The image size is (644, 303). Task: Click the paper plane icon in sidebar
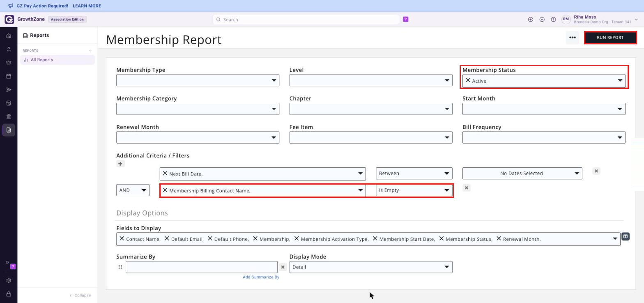(x=9, y=90)
